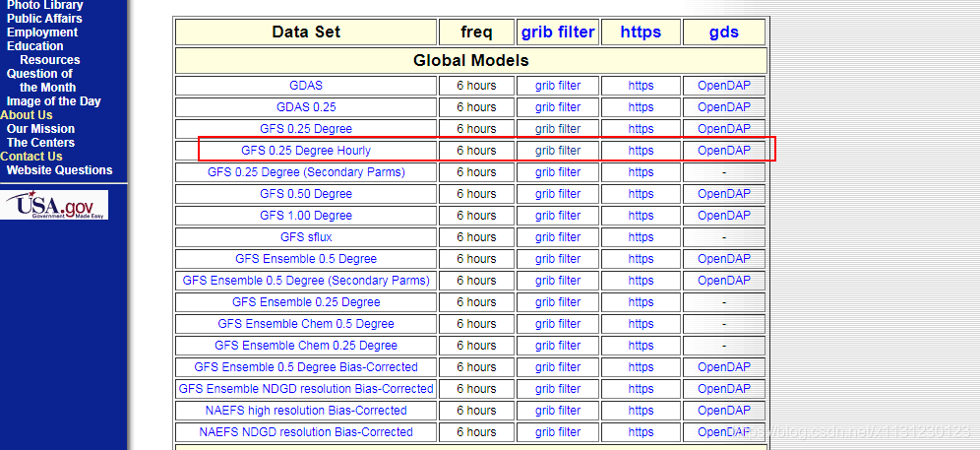Open GFS Ensemble 0.5 Degree (Secondary Parms) link

pos(306,281)
